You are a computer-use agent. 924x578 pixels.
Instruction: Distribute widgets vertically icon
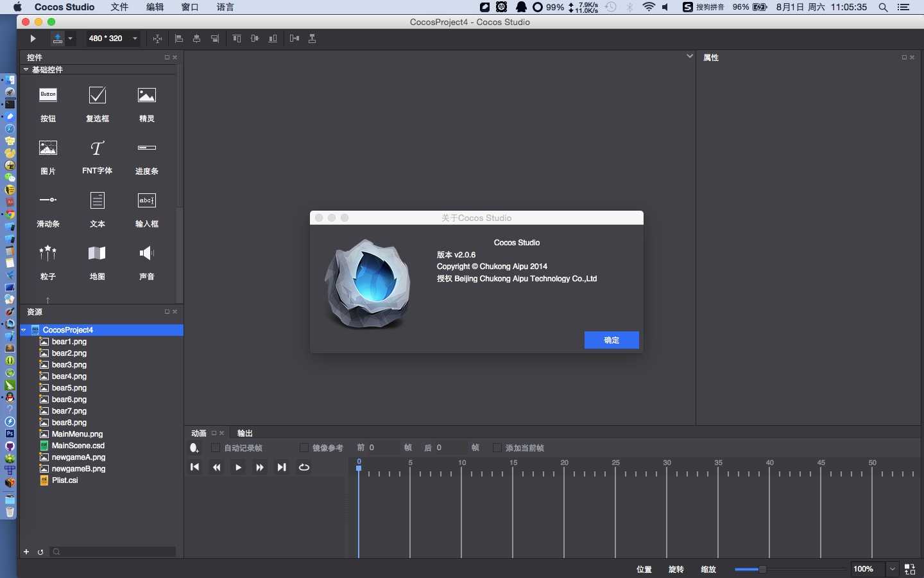312,39
